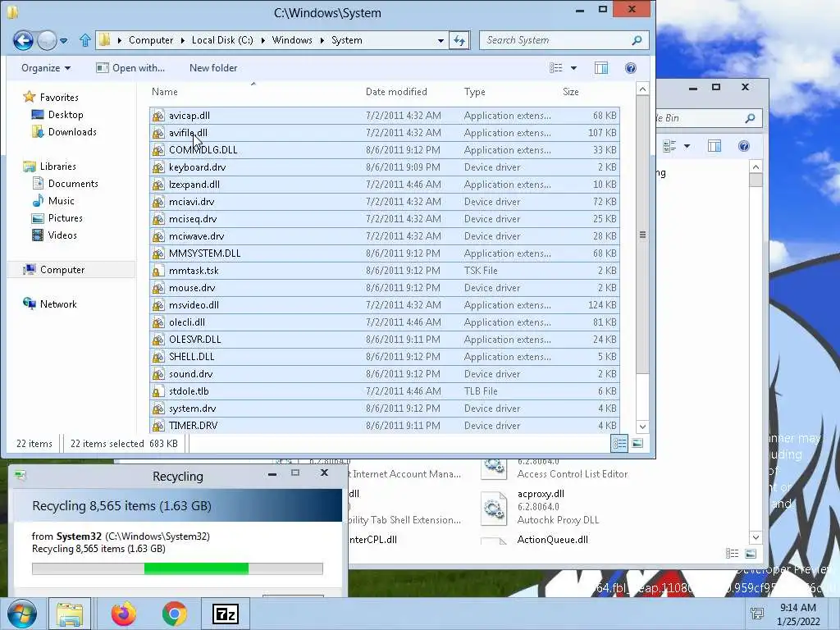
Task: Click Local Disk (C:) in the breadcrumb
Action: (222, 40)
